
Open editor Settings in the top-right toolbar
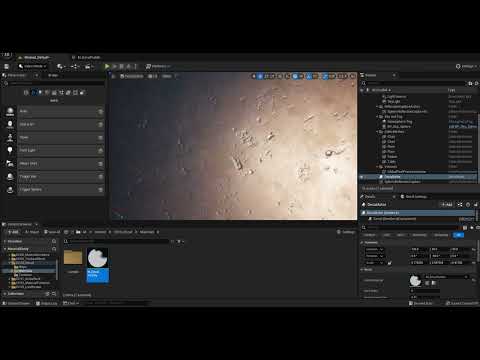[x=466, y=66]
